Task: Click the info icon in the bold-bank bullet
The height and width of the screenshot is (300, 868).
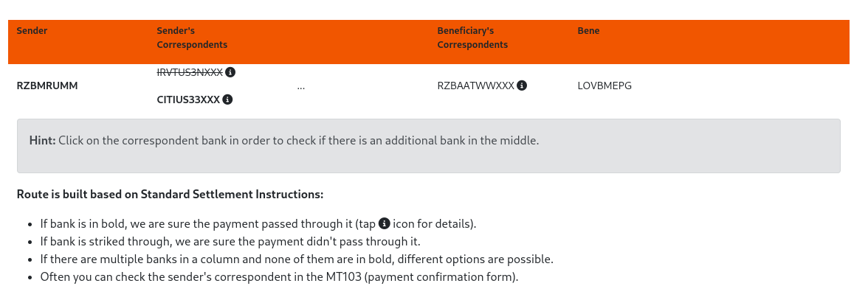Action: point(384,223)
